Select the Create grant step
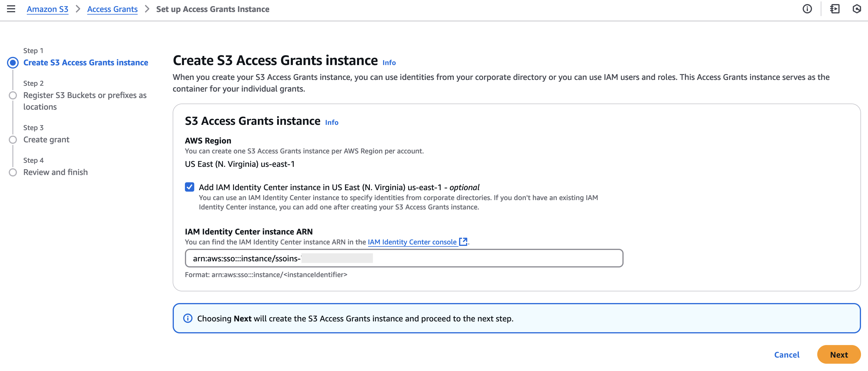 click(x=46, y=139)
